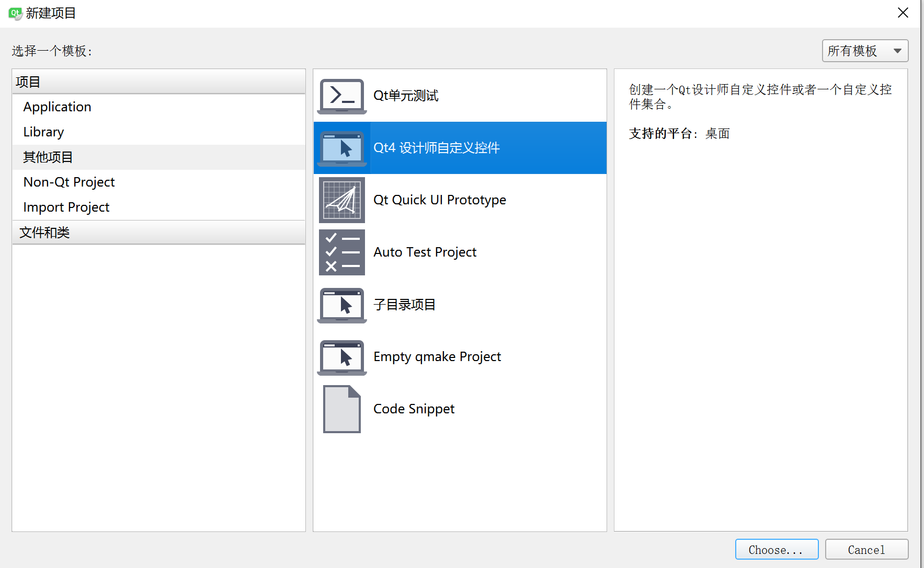This screenshot has width=924, height=568.
Task: Open the 所有模板 filter dropdown
Action: pos(865,51)
